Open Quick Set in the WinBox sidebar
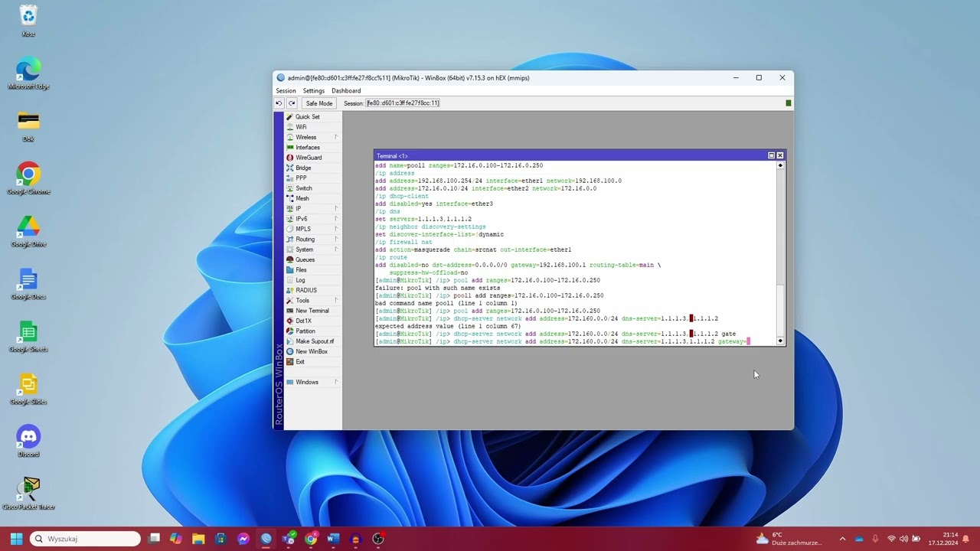Screen dimensions: 980x551 click(x=307, y=117)
